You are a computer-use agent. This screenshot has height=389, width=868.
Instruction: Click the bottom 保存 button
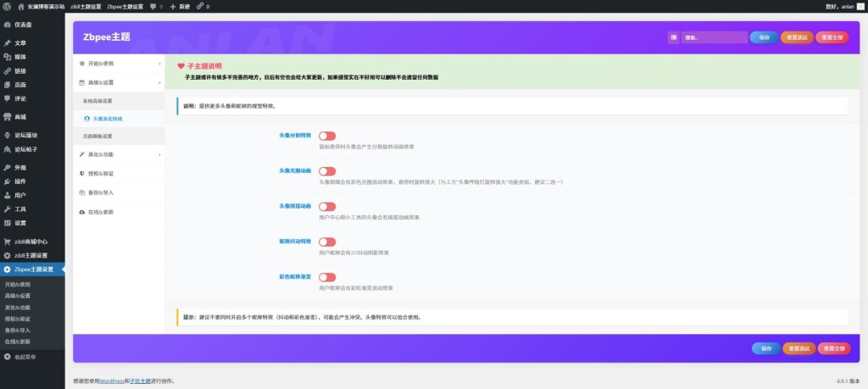click(766, 348)
